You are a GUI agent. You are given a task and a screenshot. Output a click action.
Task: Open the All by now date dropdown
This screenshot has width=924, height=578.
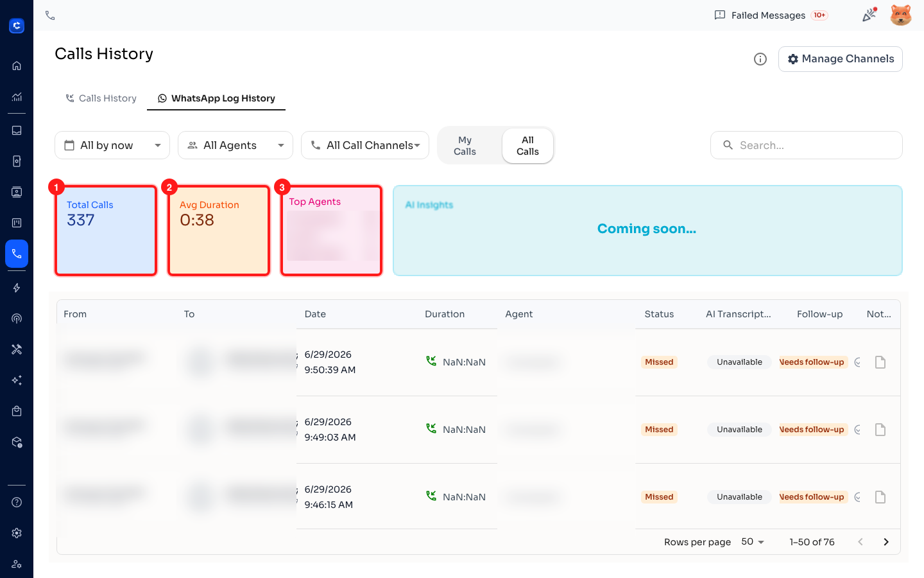pos(112,145)
